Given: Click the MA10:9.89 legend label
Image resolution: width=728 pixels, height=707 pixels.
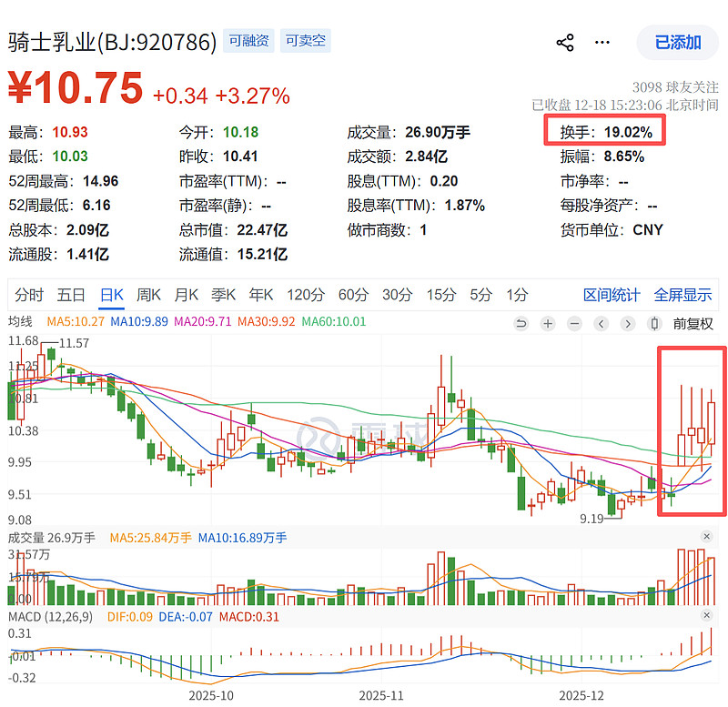Looking at the screenshot, I should pos(139,322).
